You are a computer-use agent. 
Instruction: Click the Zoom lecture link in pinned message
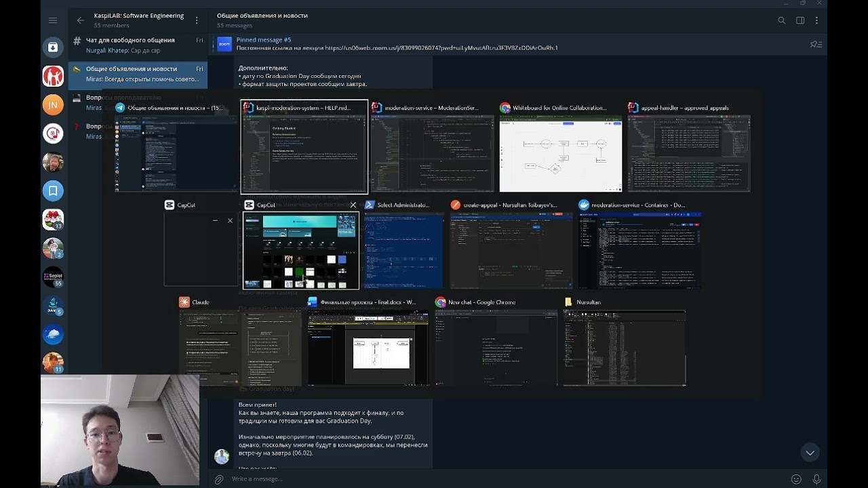[x=441, y=48]
